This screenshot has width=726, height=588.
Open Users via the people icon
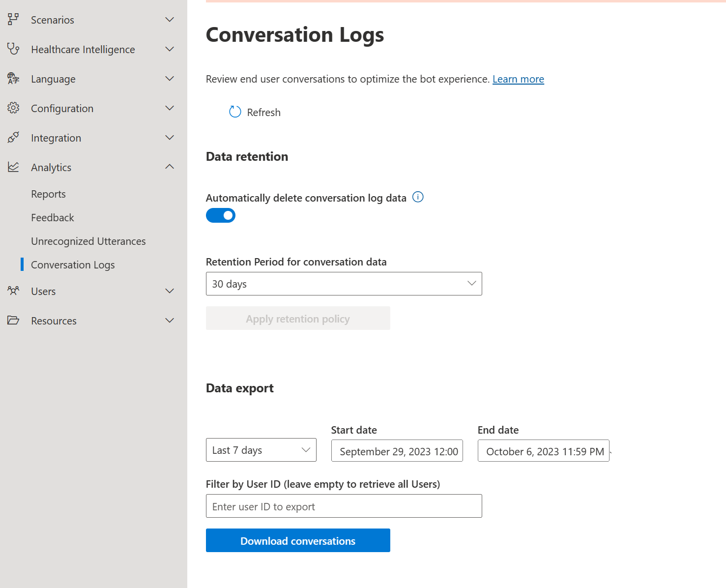[13, 291]
